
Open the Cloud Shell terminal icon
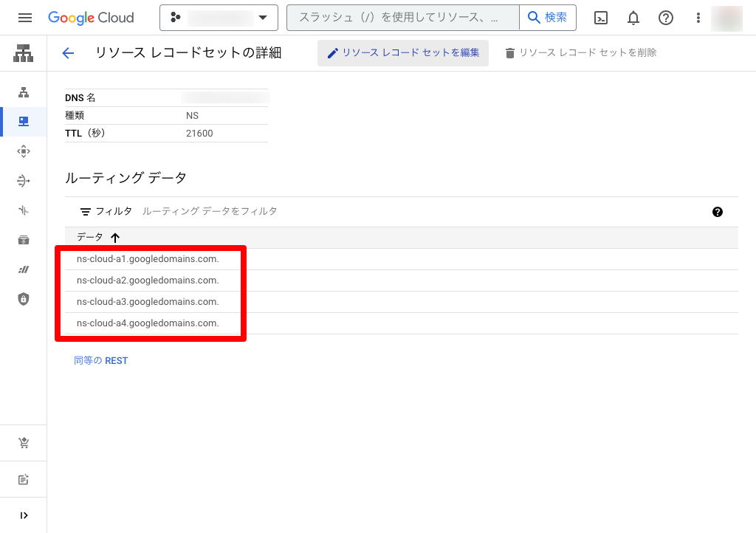point(599,18)
